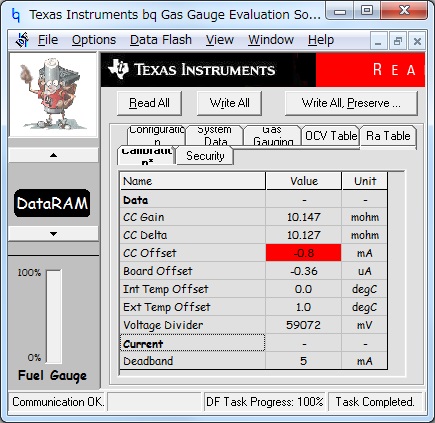Click the up arrow above DataRAM
The width and height of the screenshot is (435, 423).
[x=53, y=155]
